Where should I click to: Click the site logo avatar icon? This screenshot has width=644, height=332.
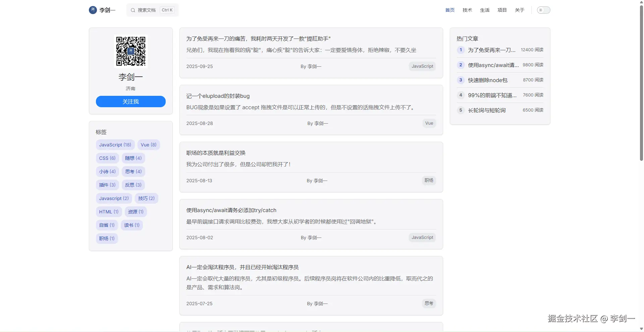coord(93,10)
